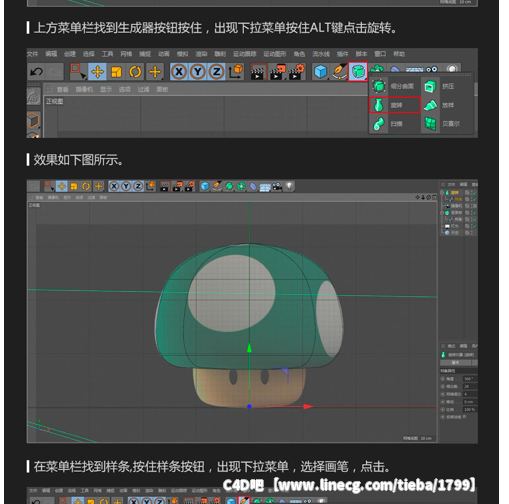The height and width of the screenshot is (504, 509).
Task: Click the 比例 value field
Action: click(x=469, y=409)
